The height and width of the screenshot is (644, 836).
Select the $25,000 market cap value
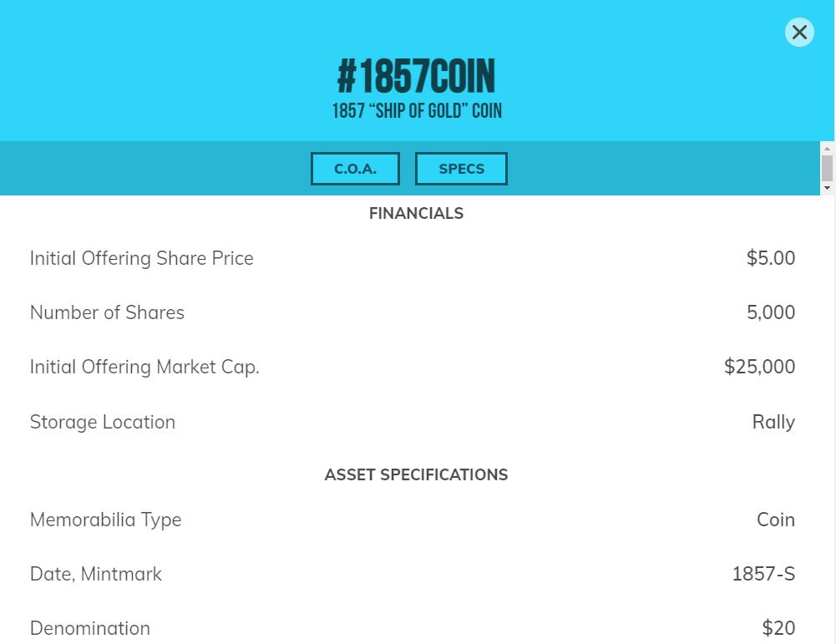click(x=759, y=368)
